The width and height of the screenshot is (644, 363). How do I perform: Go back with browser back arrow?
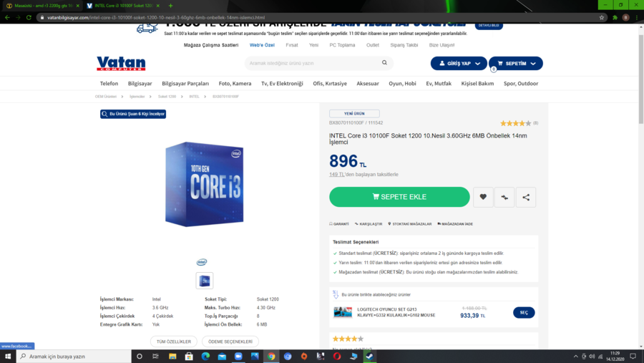click(x=7, y=17)
